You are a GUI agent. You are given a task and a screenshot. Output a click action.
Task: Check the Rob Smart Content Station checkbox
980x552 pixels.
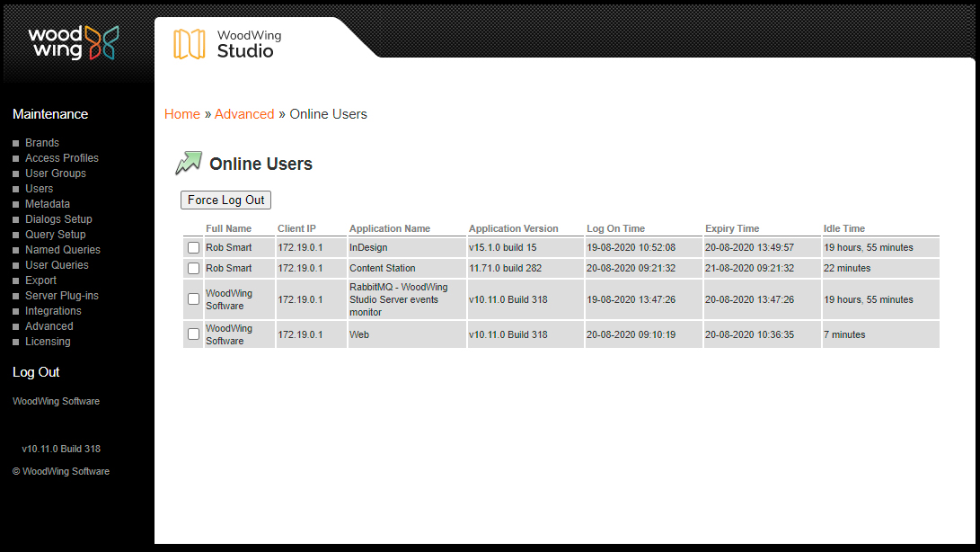click(194, 269)
